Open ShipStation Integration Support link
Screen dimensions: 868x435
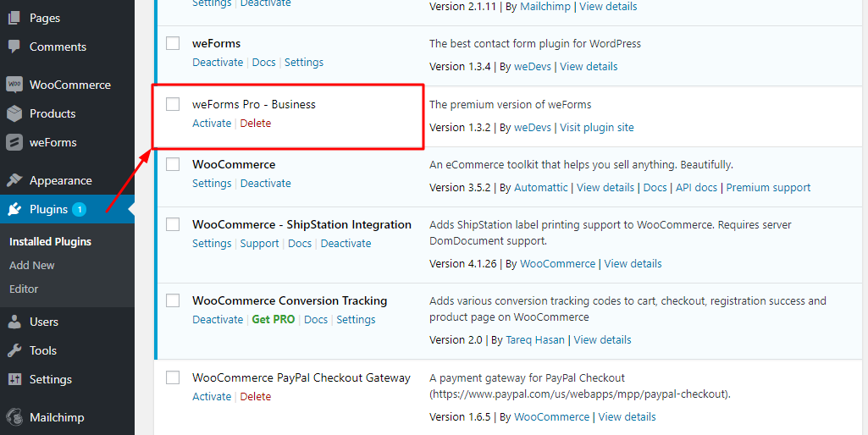tap(260, 244)
